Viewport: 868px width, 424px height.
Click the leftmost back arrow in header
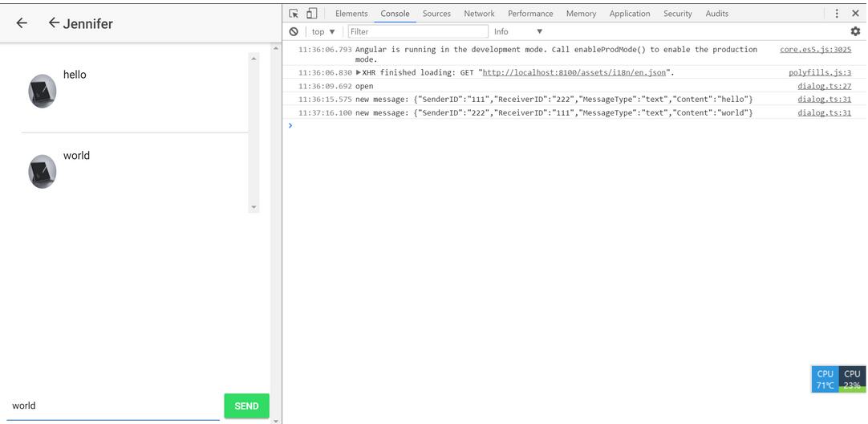coord(22,23)
